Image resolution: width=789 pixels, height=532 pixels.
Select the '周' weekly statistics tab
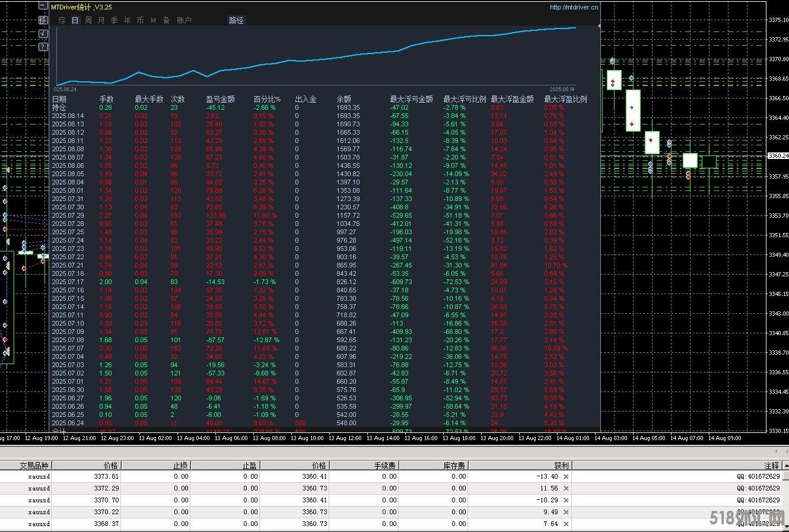[88, 20]
